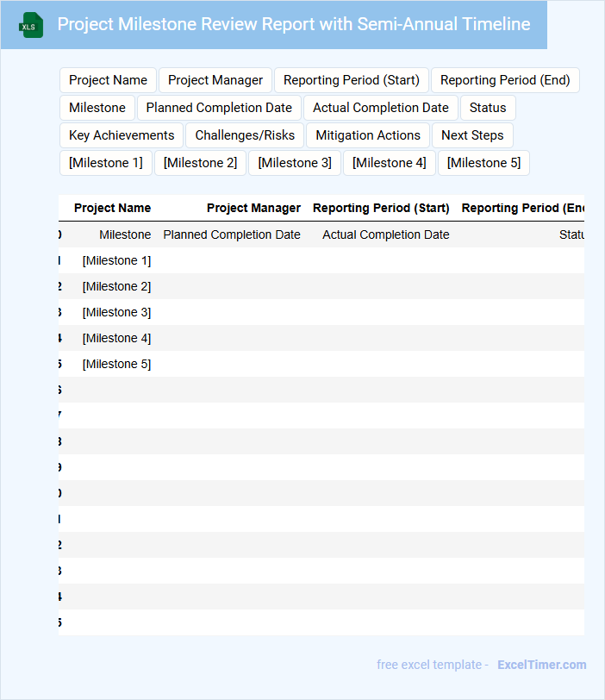This screenshot has width=605, height=700.
Task: Open the ExcelTimer.com link
Action: (541, 666)
